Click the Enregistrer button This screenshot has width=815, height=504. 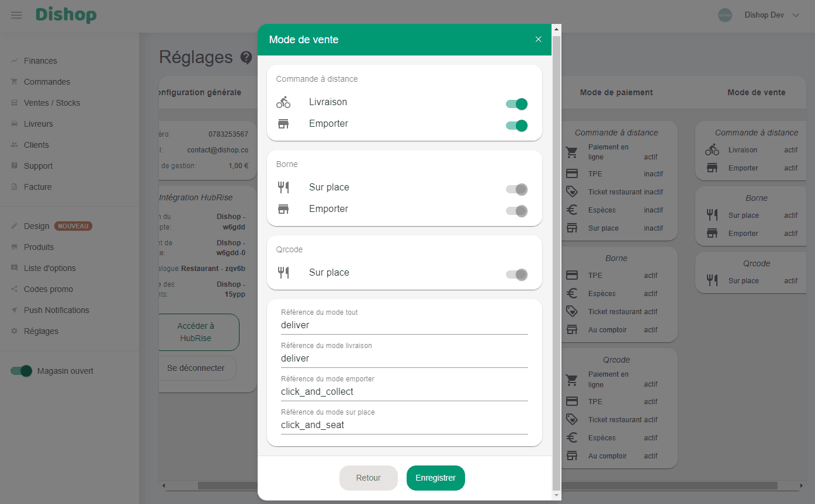pos(436,478)
